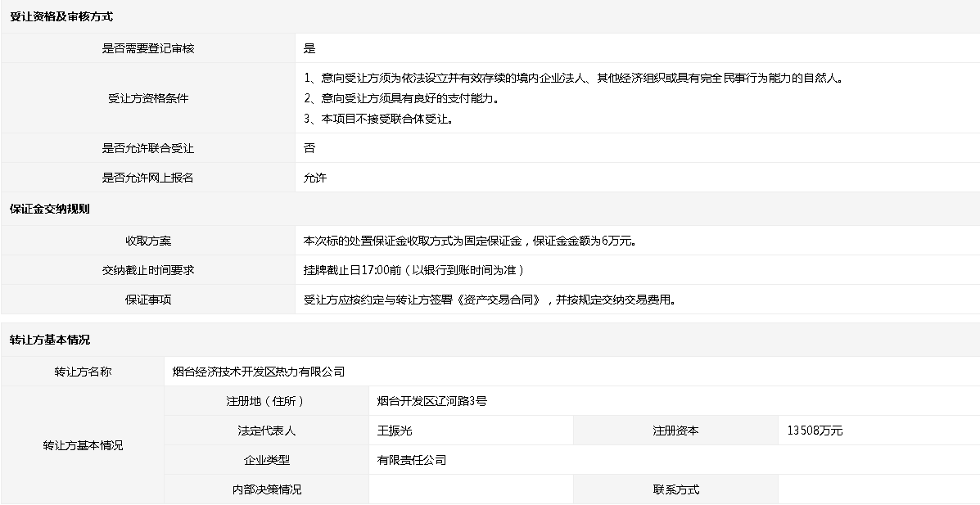Click the 有限责任公司 enterprise type value

pyautogui.click(x=412, y=460)
